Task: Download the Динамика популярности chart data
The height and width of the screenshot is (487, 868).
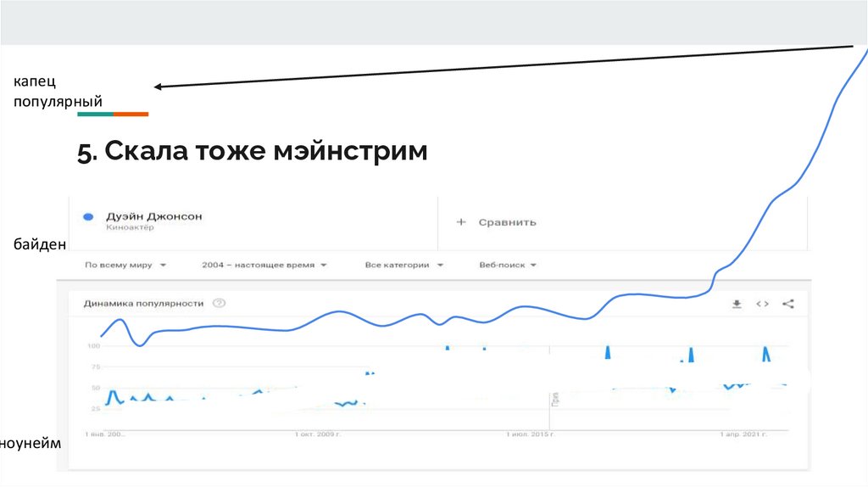Action: coord(737,304)
